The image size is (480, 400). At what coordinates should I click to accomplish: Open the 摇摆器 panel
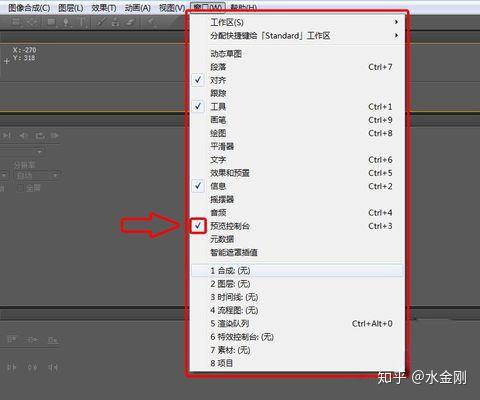(297, 199)
